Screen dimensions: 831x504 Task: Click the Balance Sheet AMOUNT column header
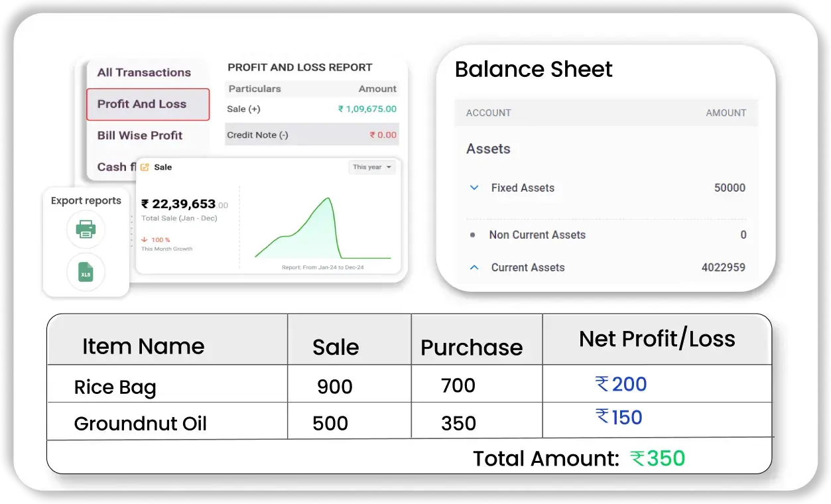coord(726,113)
